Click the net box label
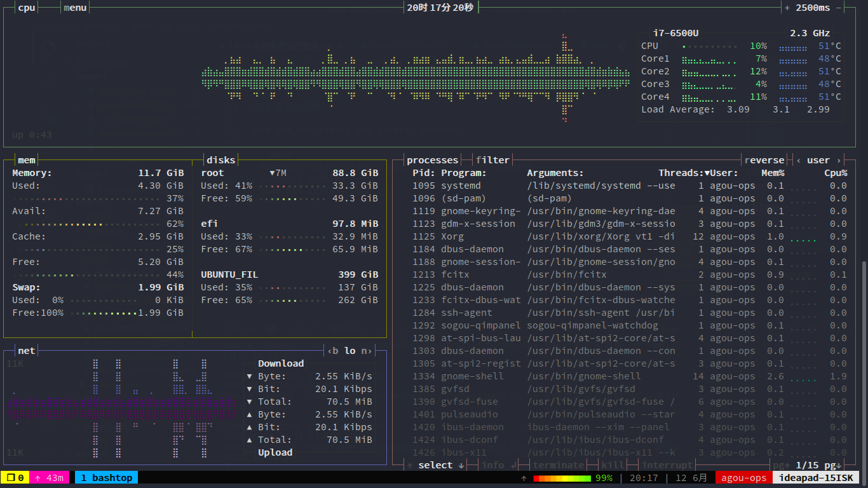 [x=27, y=351]
